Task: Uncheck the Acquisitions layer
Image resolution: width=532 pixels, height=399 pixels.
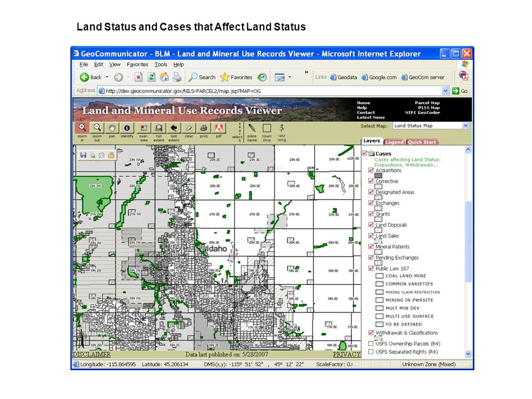Action: 371,170
